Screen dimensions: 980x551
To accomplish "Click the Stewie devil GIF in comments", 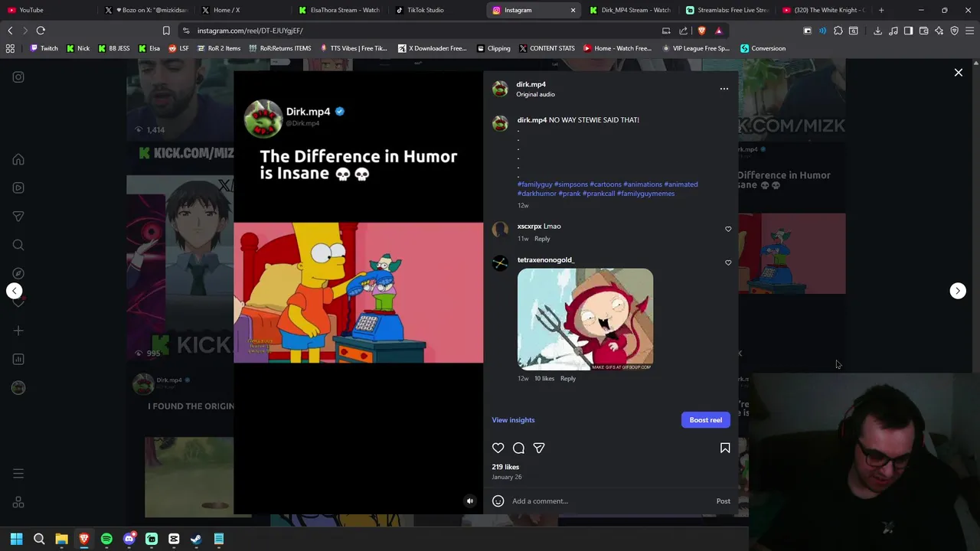I will (585, 319).
